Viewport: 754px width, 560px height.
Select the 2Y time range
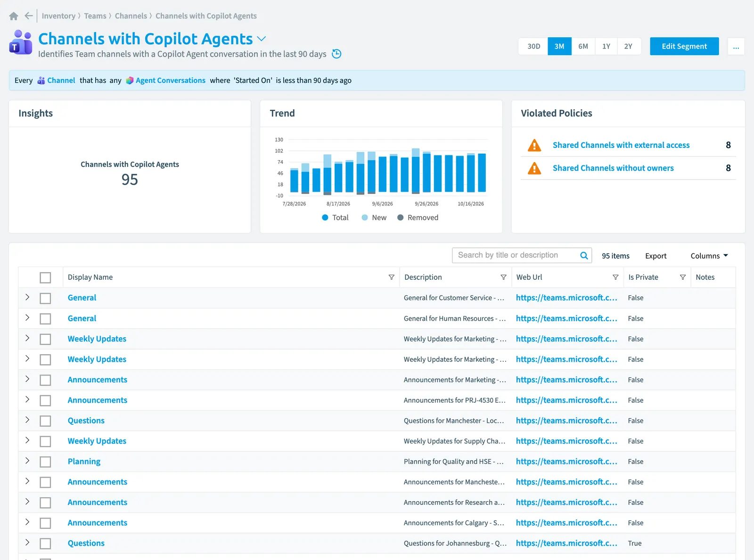(628, 46)
